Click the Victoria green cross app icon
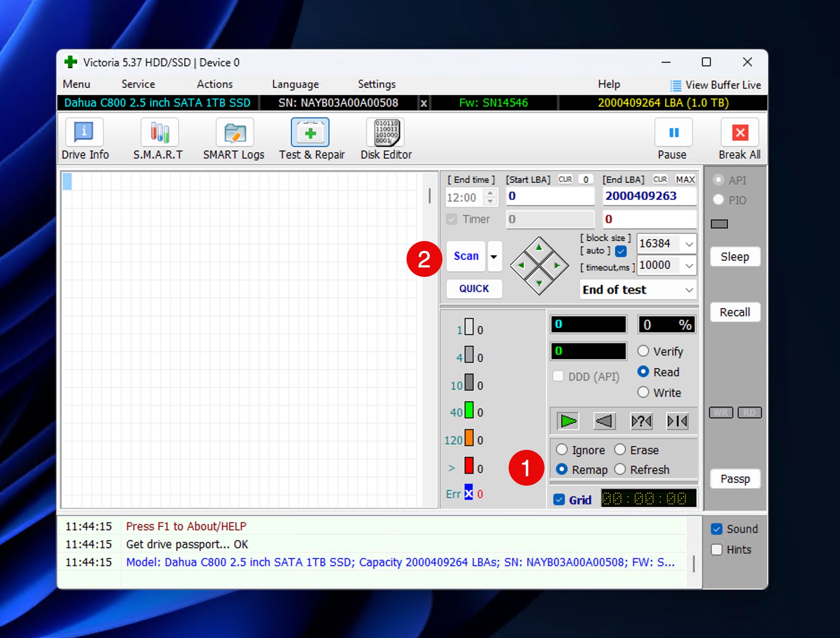Screen dimensions: 840x638 tap(70, 62)
